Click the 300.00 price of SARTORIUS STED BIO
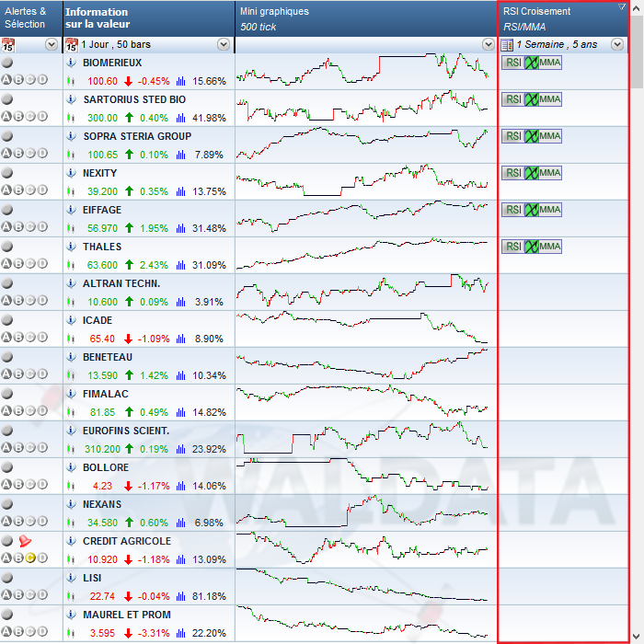 pos(102,119)
